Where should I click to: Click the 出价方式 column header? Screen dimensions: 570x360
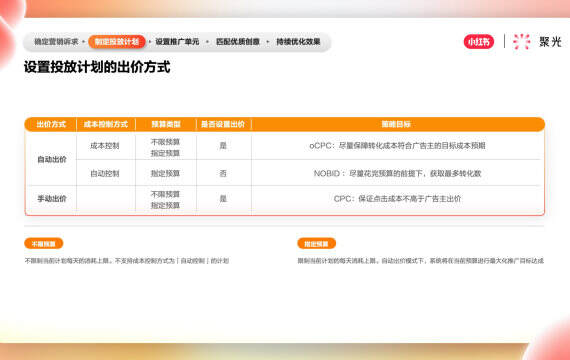(51, 124)
